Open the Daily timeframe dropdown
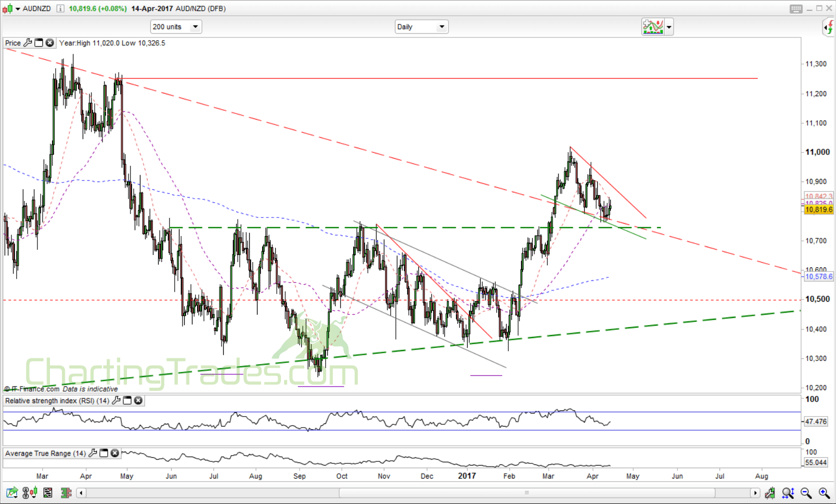 point(441,27)
